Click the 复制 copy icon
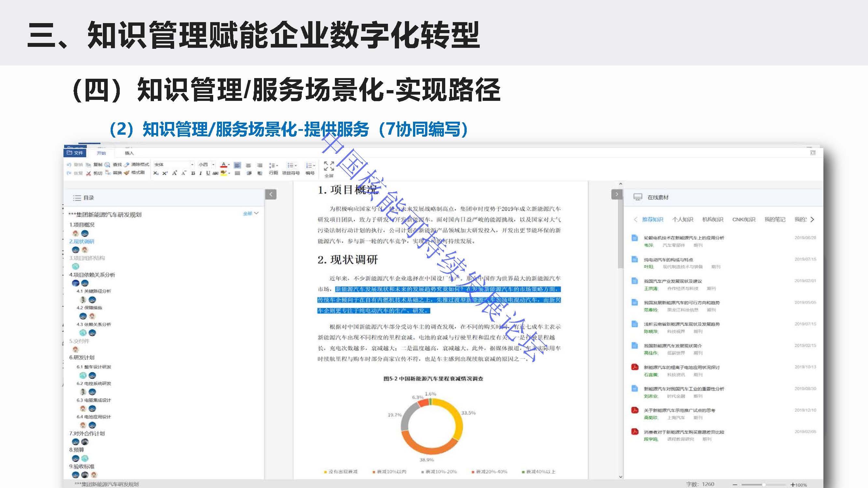 [x=88, y=165]
